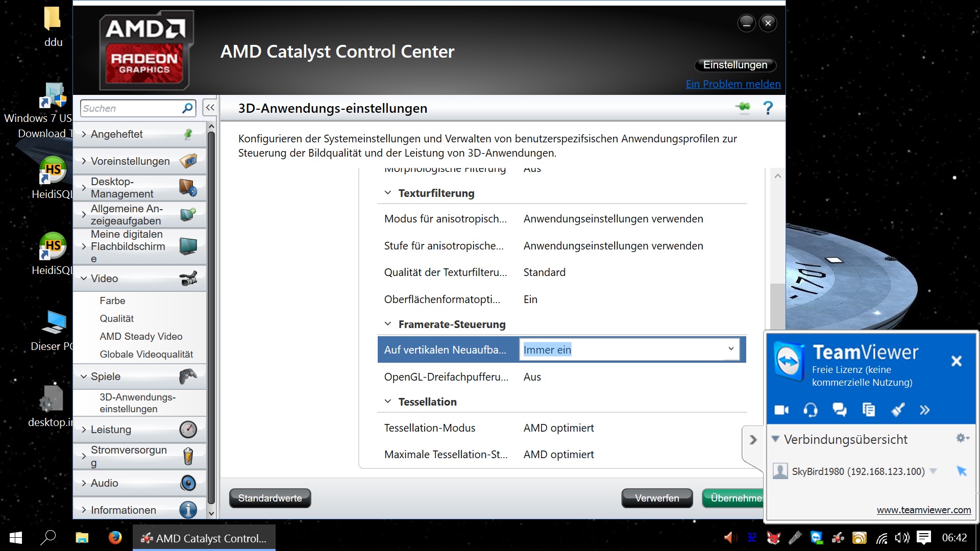Expand the Voreinstellungen sidebar group
980x551 pixels.
point(84,161)
